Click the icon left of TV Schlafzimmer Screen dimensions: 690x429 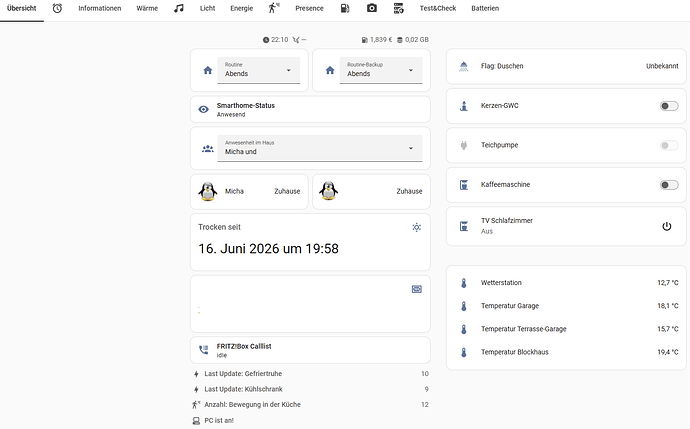464,226
